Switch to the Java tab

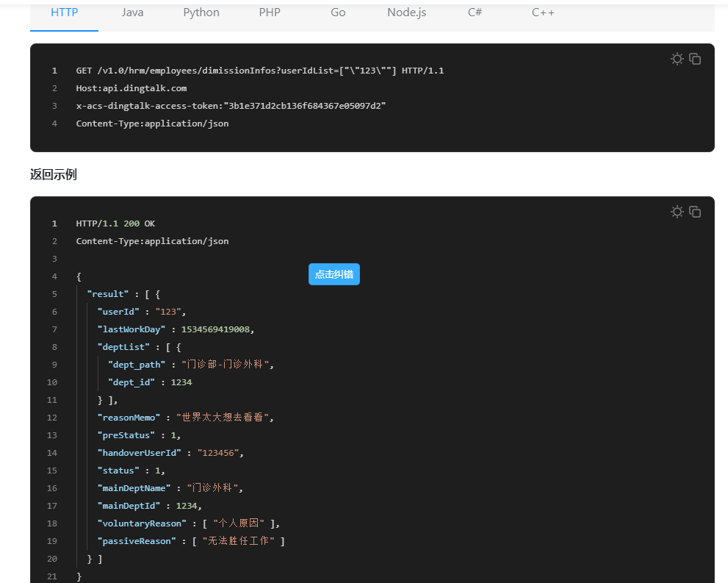point(132,12)
